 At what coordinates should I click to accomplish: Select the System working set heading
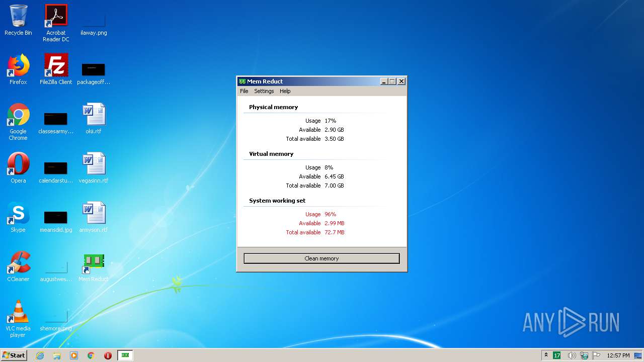tap(277, 201)
